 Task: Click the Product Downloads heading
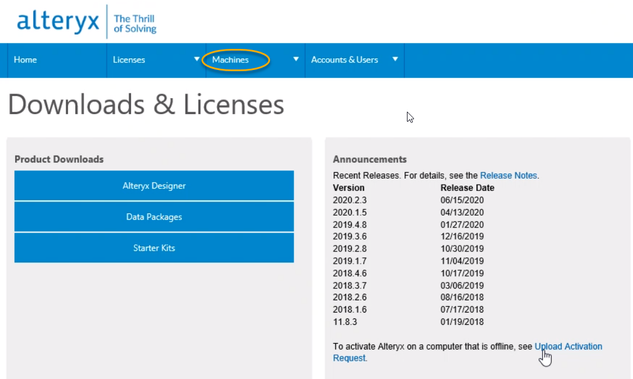[59, 159]
